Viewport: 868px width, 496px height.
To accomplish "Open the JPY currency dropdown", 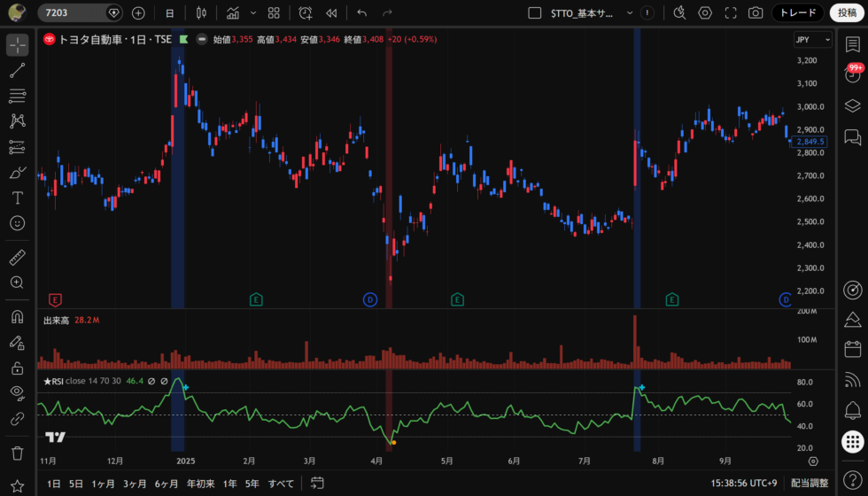I will pos(812,40).
